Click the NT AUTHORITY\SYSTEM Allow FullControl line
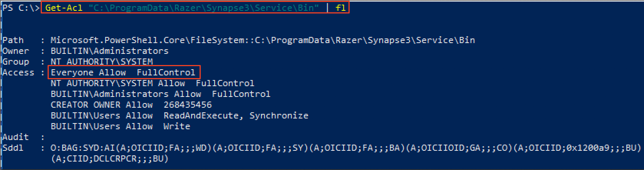The height and width of the screenshot is (170, 644). pyautogui.click(x=152, y=83)
